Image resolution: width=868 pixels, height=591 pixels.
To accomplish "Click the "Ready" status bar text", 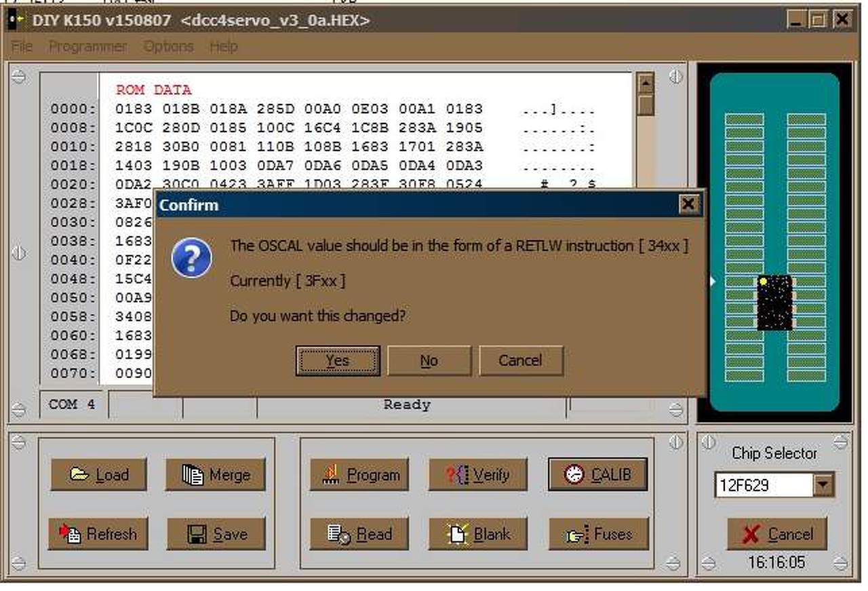I will click(x=407, y=404).
